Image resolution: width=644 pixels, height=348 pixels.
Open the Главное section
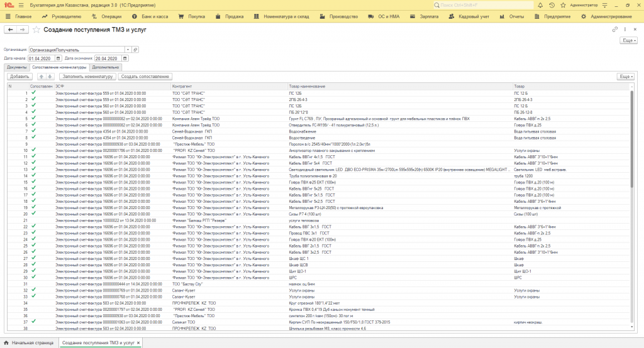click(x=19, y=16)
